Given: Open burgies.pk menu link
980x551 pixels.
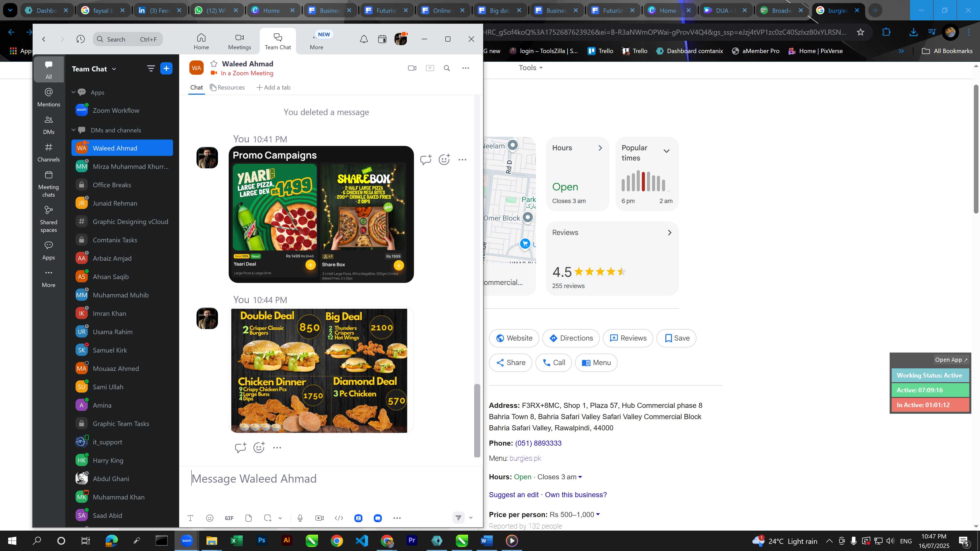Looking at the screenshot, I should click(x=525, y=458).
